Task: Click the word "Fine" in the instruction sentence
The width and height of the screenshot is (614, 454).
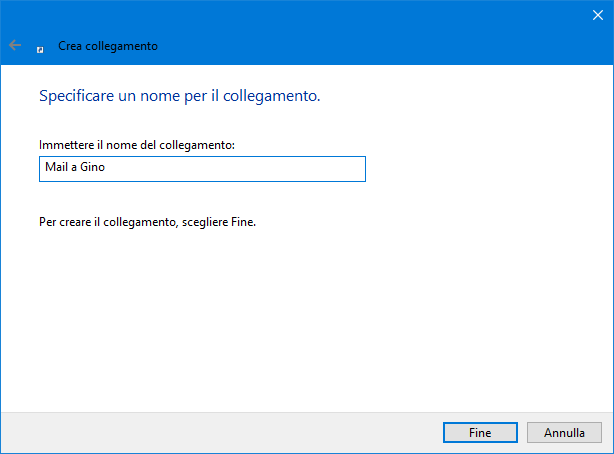Action: (243, 222)
